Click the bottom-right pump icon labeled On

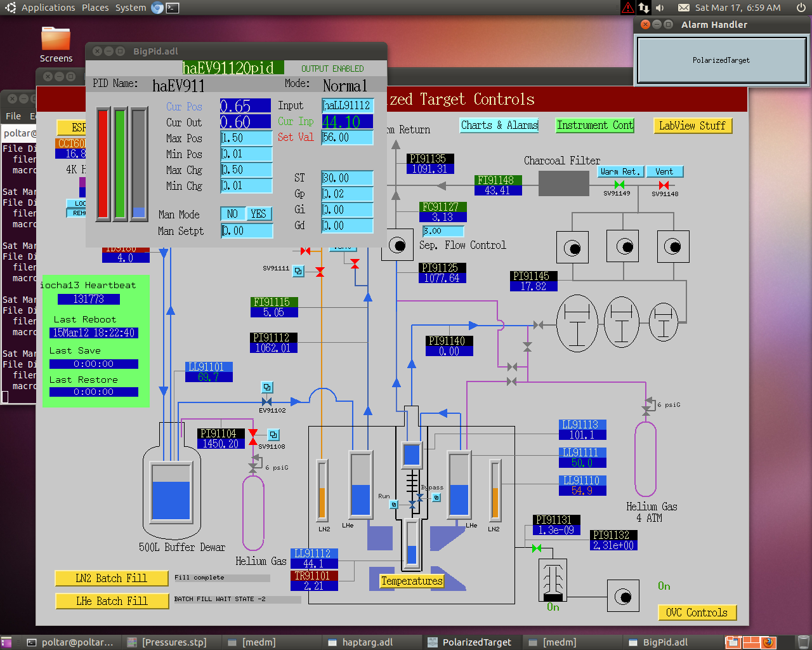click(x=623, y=596)
